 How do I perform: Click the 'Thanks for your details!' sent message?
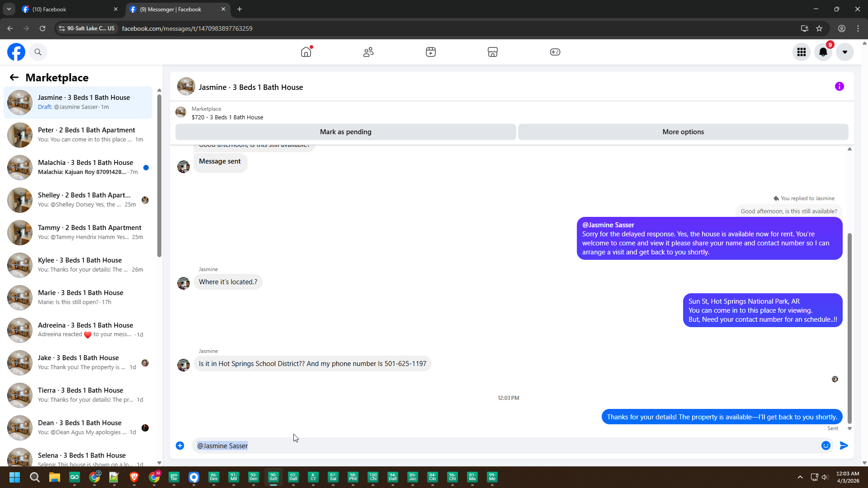click(722, 417)
